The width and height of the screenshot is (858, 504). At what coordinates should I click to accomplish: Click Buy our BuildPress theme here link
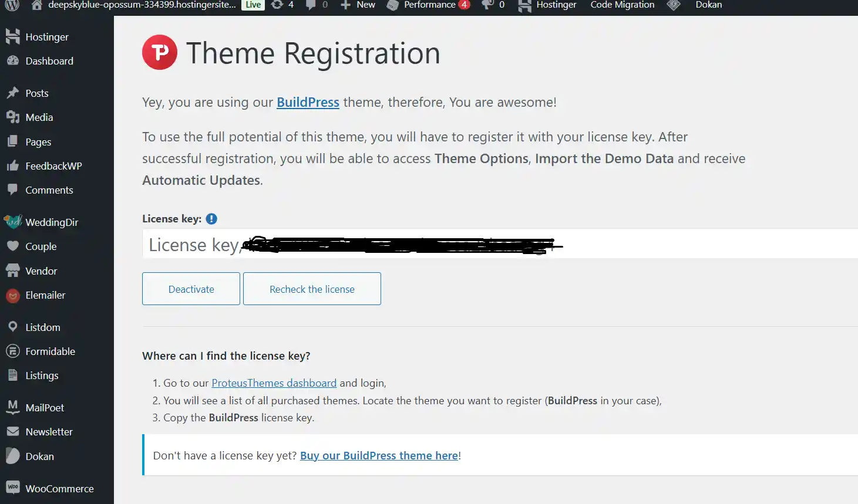(x=379, y=455)
